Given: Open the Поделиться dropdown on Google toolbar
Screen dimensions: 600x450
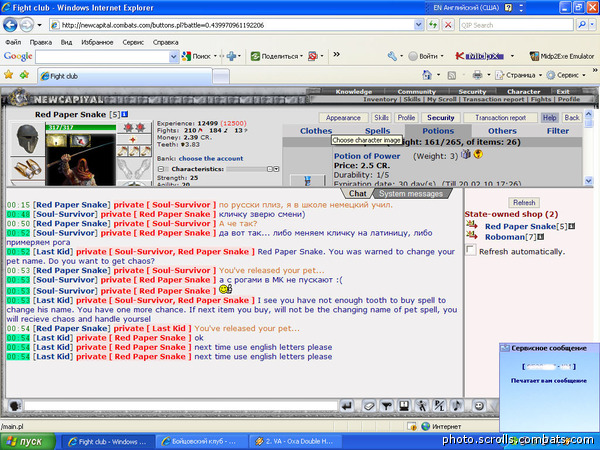Looking at the screenshot, I should tap(277, 57).
